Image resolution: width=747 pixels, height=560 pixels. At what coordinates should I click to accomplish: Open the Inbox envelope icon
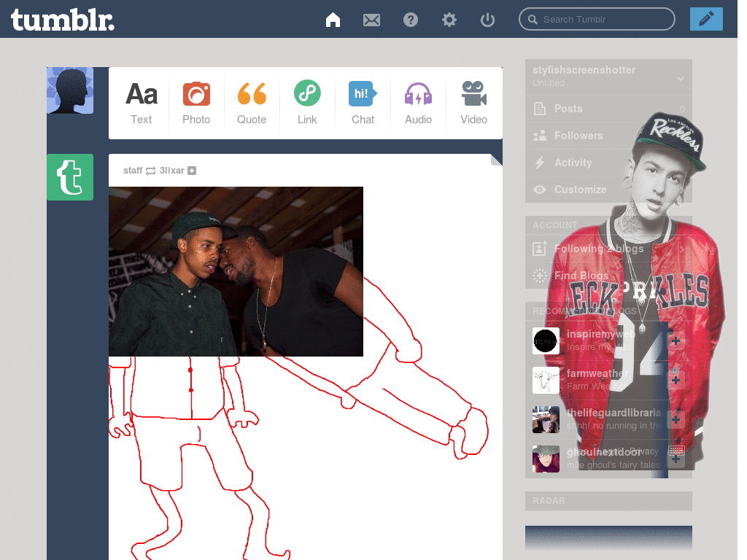point(371,20)
